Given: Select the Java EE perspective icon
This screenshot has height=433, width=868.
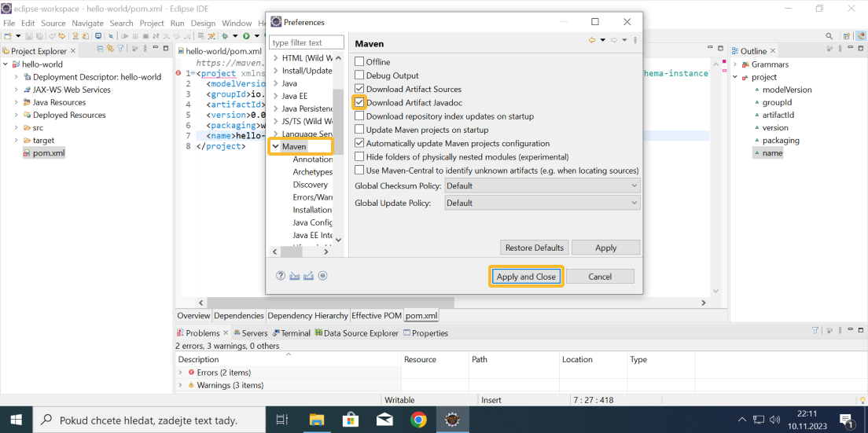Looking at the screenshot, I should click(862, 36).
